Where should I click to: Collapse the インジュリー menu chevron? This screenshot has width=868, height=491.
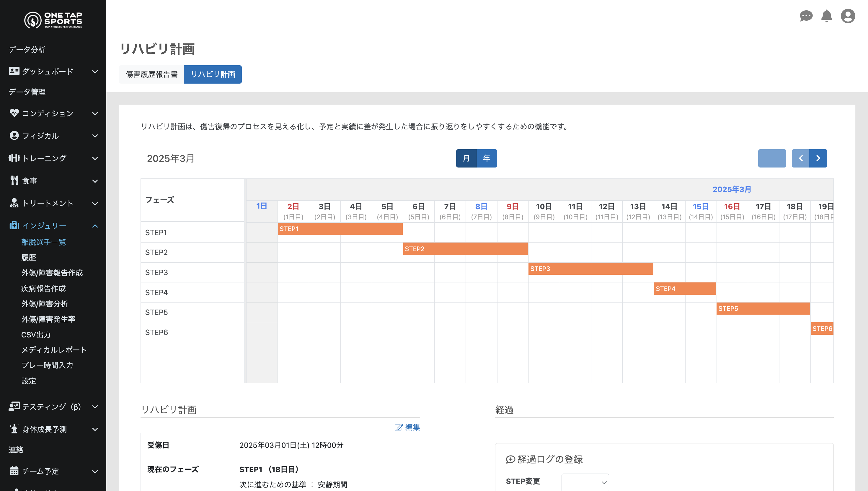[95, 226]
